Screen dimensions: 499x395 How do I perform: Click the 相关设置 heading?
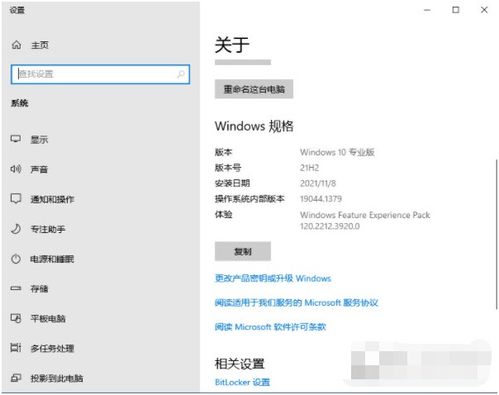[x=240, y=364]
